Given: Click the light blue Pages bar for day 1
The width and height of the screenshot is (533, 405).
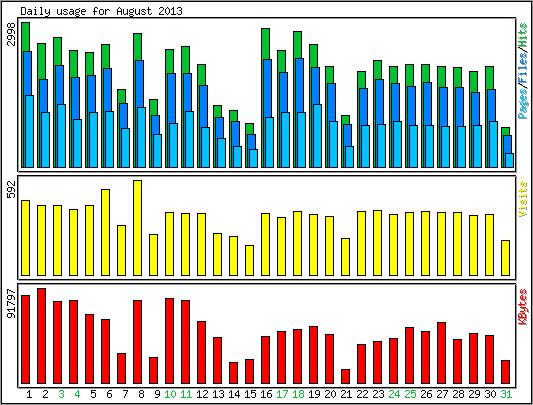Looking at the screenshot, I should pos(30,131).
